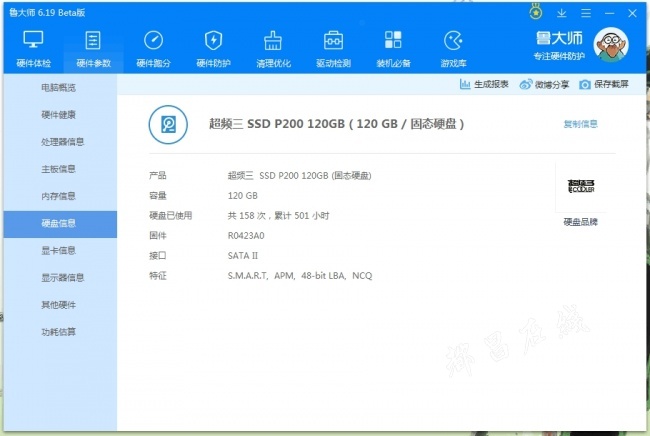Click the 鲁大师 mascot avatar
Screen dimensions: 650x436
tap(611, 44)
